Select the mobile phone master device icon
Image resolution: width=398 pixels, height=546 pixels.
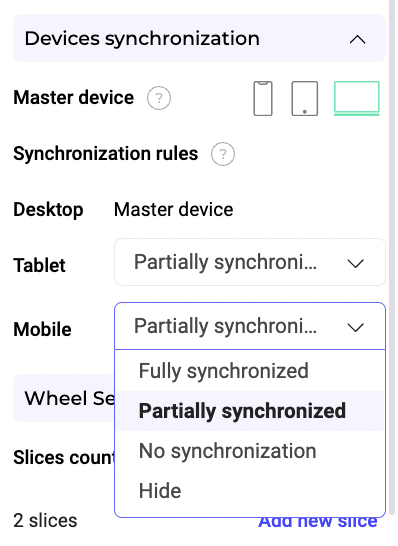(x=263, y=98)
